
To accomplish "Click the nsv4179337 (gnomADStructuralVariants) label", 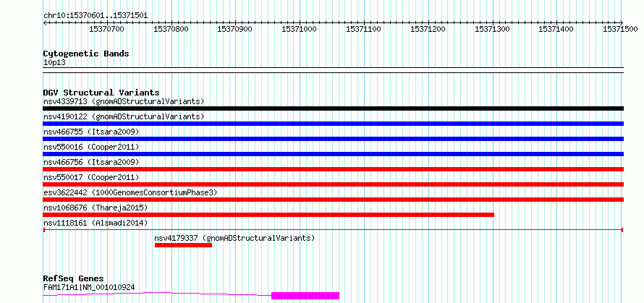I will point(234,238).
